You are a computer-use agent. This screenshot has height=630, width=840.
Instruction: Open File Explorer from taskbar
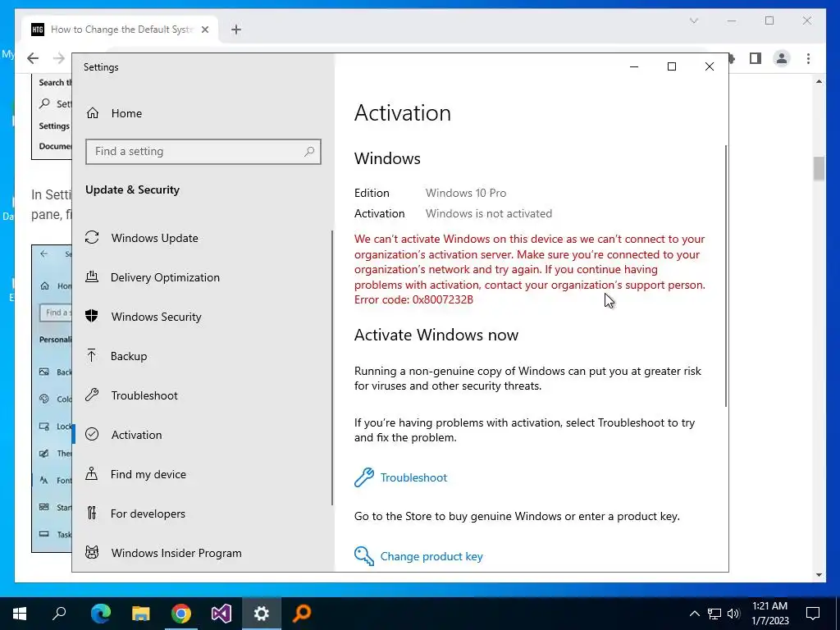pos(141,614)
